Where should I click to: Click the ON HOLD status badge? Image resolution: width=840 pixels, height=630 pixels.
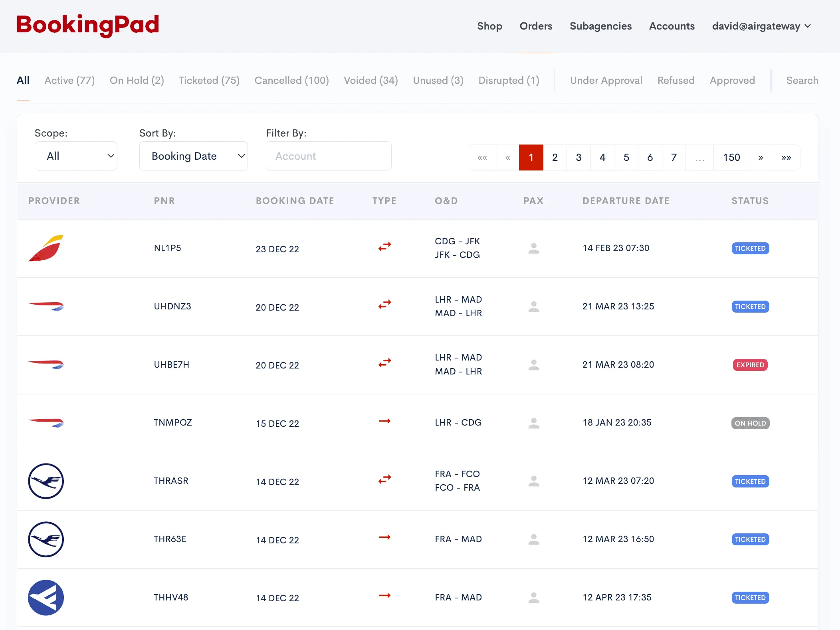pos(750,423)
